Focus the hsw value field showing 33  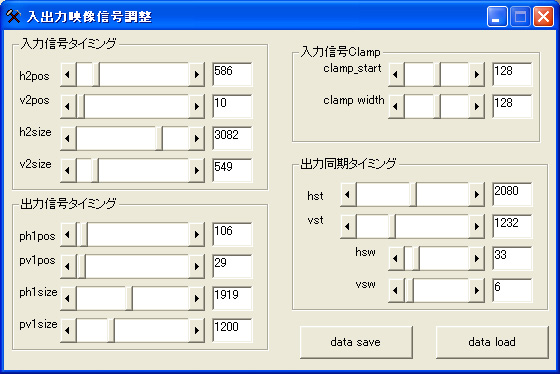tap(512, 258)
